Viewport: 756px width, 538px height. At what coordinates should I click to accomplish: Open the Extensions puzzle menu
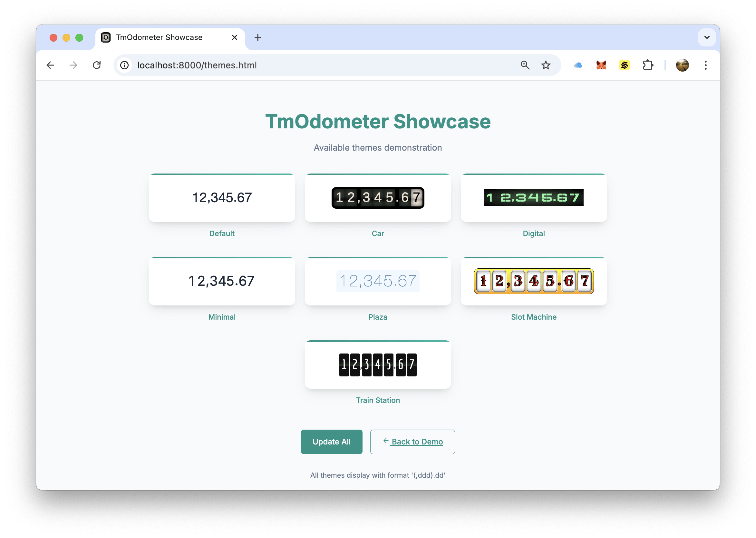pyautogui.click(x=648, y=65)
